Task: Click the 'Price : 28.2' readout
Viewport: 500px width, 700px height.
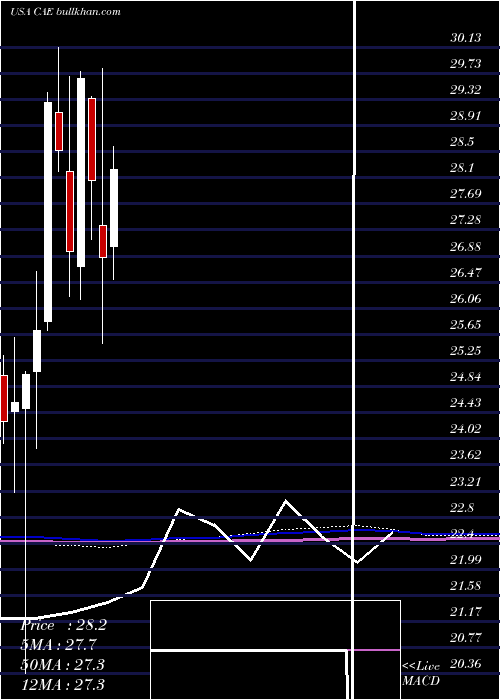Action: (x=63, y=625)
